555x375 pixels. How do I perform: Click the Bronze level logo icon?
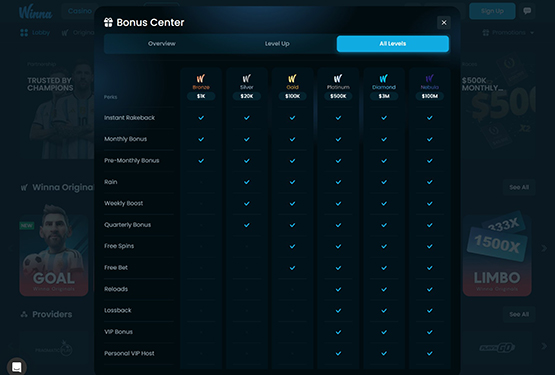point(201,78)
